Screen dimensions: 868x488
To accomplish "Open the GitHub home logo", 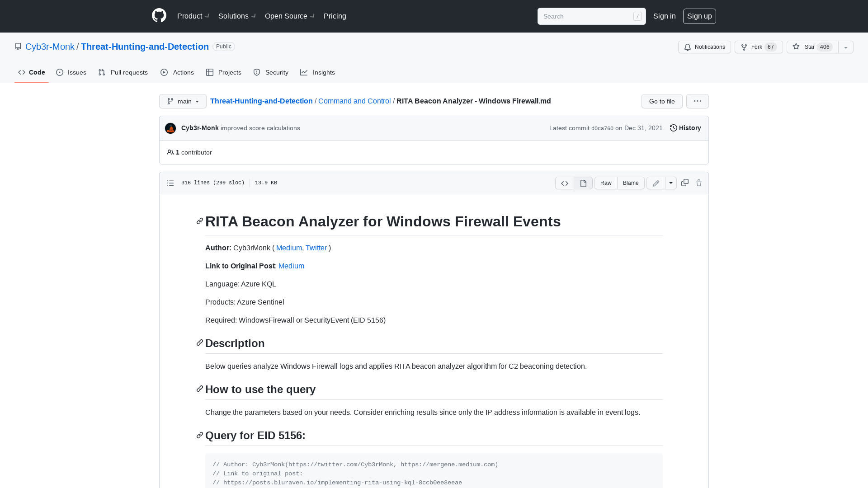I will pos(159,16).
